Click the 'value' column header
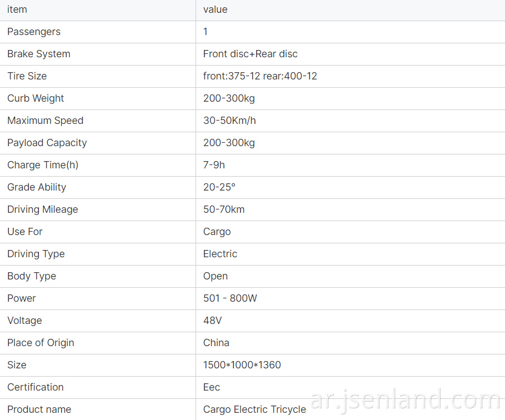This screenshot has height=420, width=505. pyautogui.click(x=215, y=9)
